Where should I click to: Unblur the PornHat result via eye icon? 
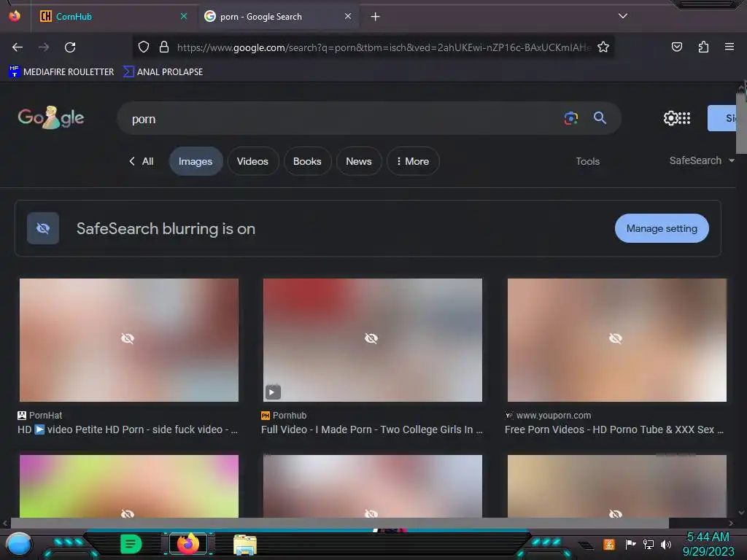pos(127,338)
